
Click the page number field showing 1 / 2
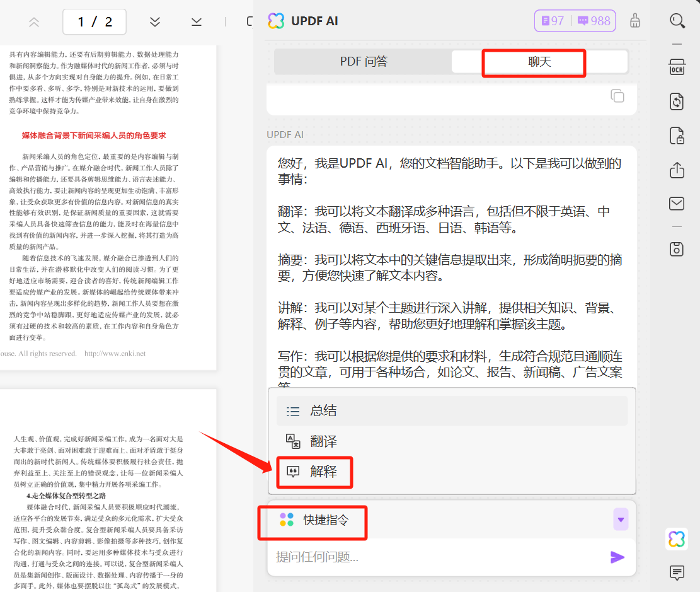(x=95, y=22)
